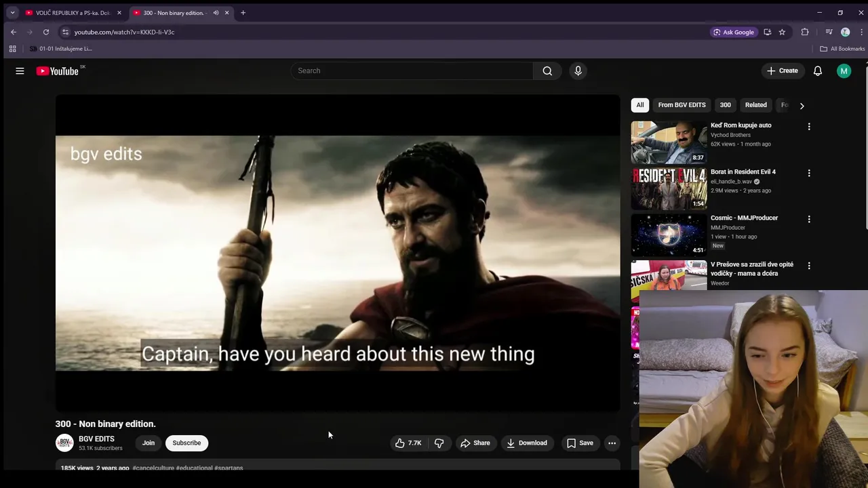This screenshot has height=488, width=868.
Task: Open #cancelculture hashtag link
Action: 153,468
